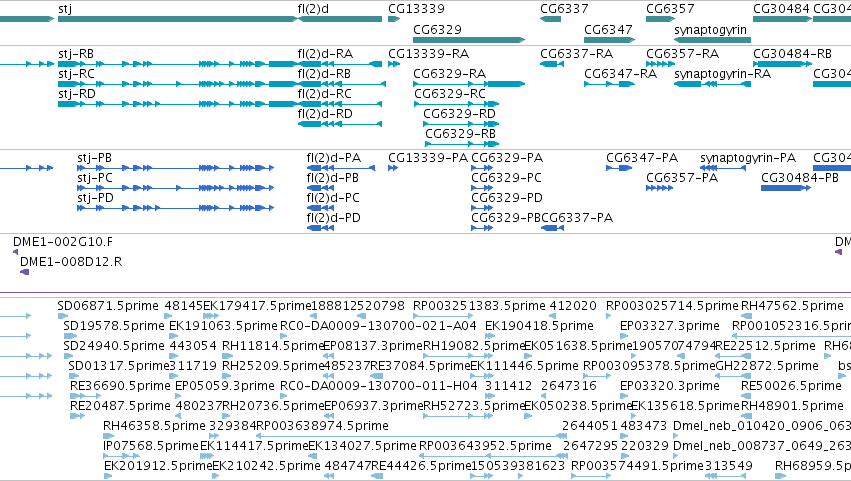This screenshot has width=851, height=481.
Task: Select protein stj-PC label
Action: [95, 178]
